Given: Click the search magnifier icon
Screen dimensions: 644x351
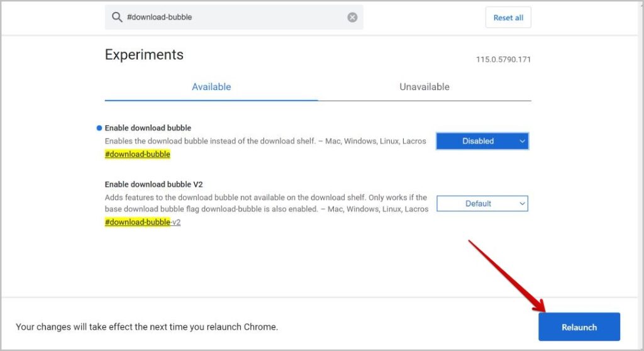Looking at the screenshot, I should click(x=117, y=17).
